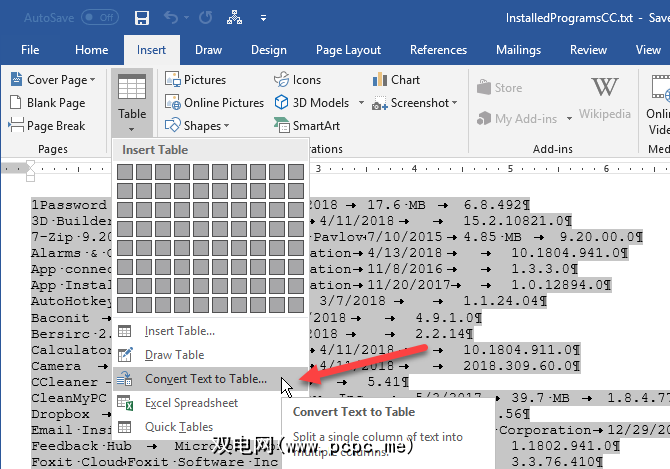This screenshot has width=670, height=469.
Task: Toggle the AutoSave switch
Action: [x=99, y=17]
